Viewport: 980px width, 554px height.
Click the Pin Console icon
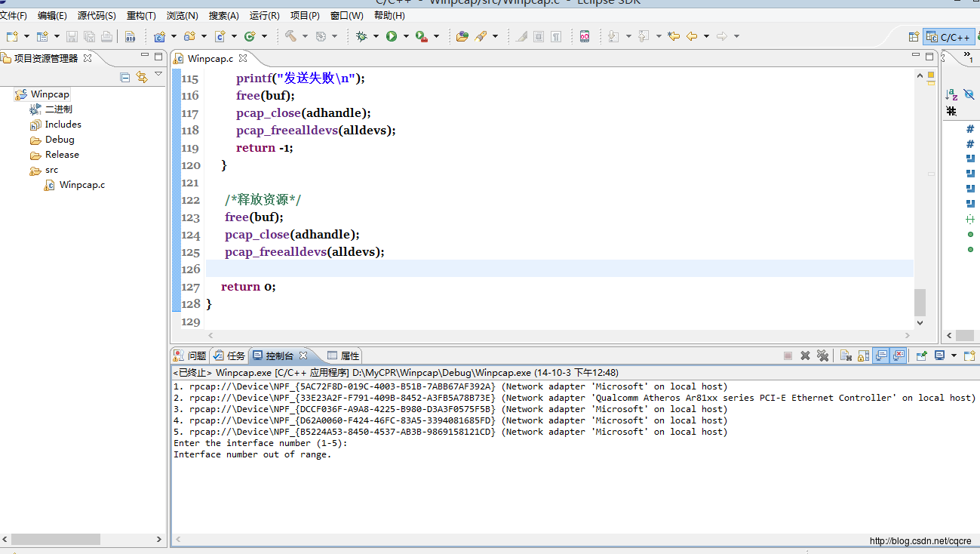[921, 355]
